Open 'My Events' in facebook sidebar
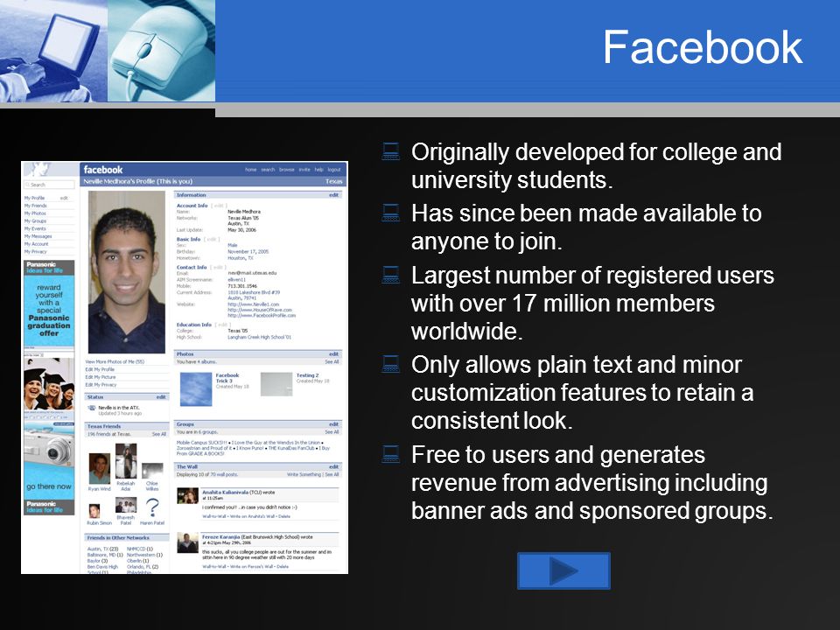The height and width of the screenshot is (630, 840). [35, 228]
